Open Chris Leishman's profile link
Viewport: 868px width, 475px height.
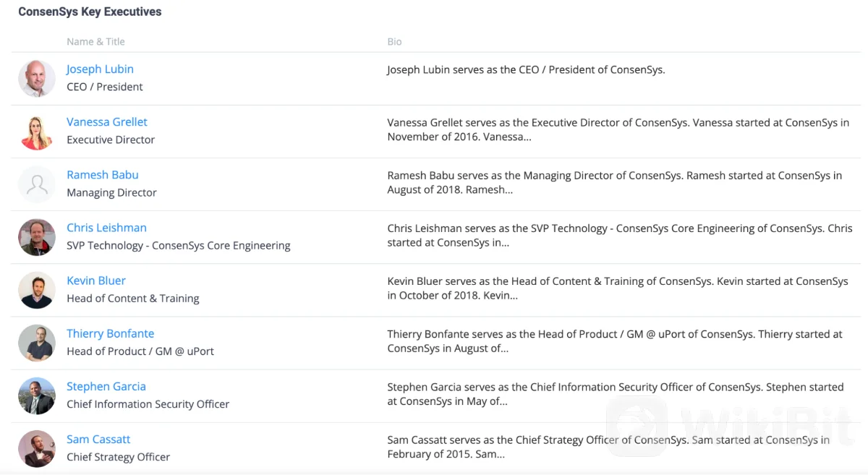point(106,228)
